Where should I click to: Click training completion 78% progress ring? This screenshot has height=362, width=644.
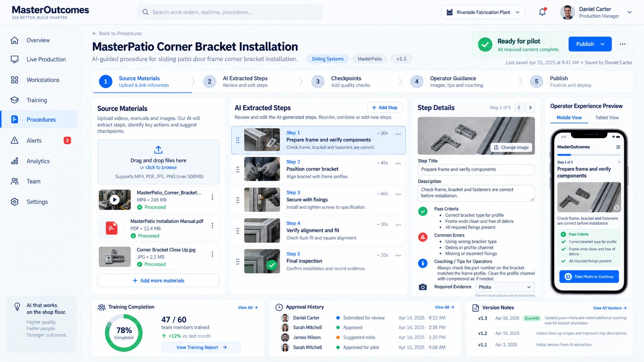(x=124, y=333)
